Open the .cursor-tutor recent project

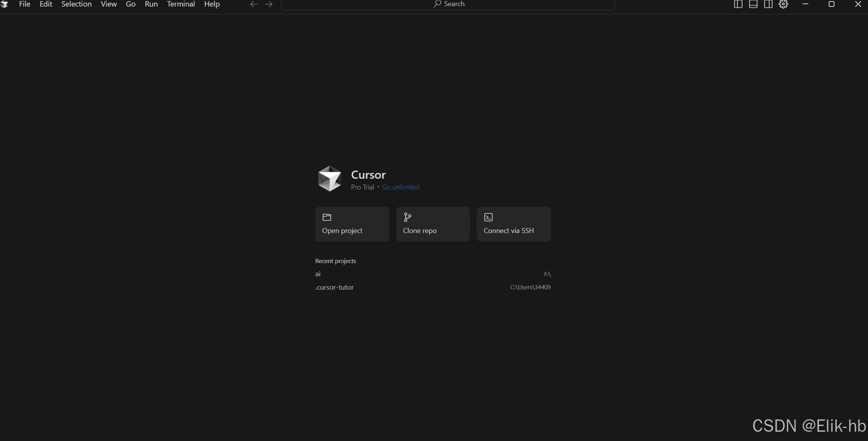(x=335, y=287)
